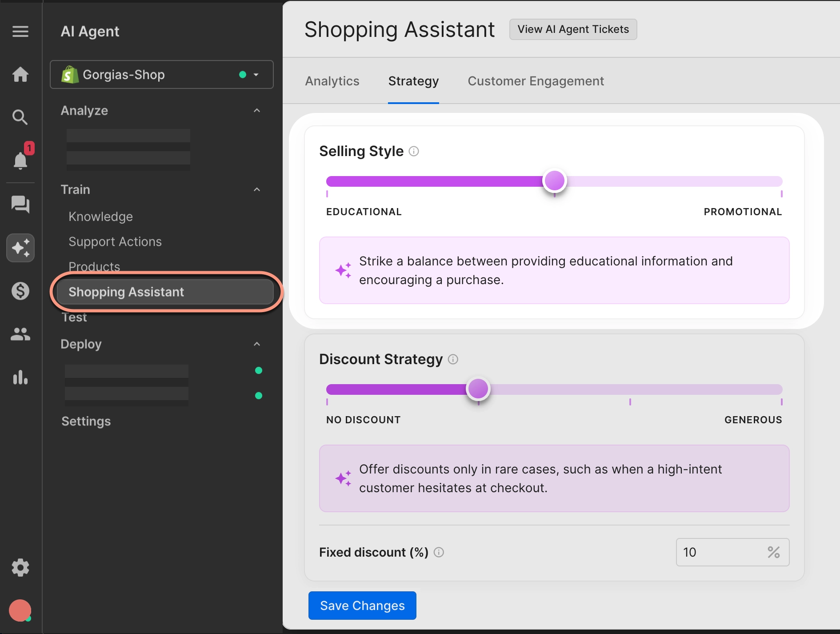Click the Deploy section heading
840x634 pixels.
click(81, 344)
